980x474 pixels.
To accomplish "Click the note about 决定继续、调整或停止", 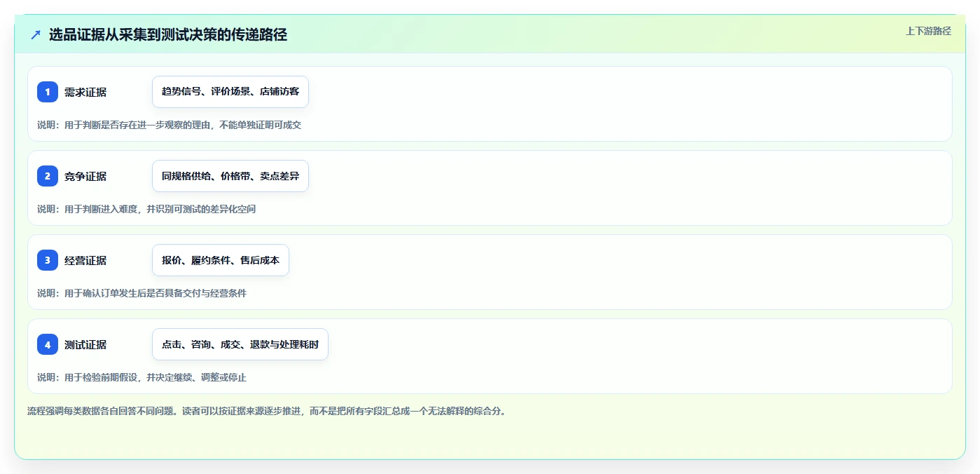I will [142, 377].
